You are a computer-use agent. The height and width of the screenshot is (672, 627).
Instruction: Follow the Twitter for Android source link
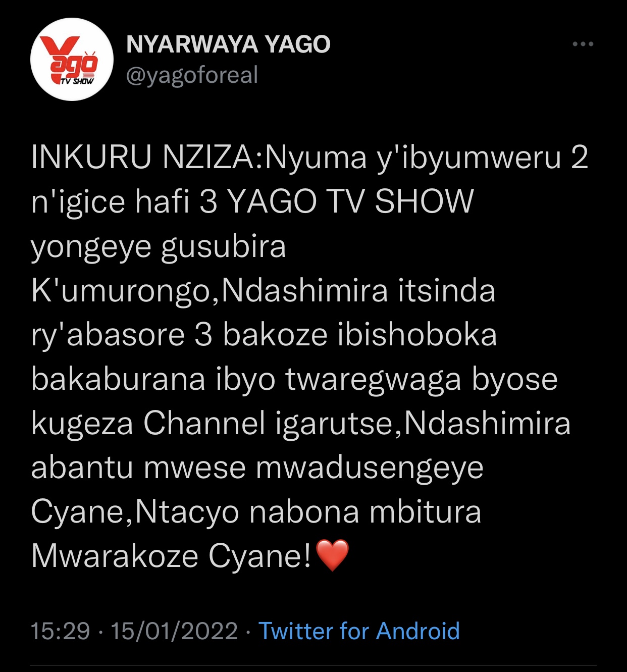pyautogui.click(x=359, y=631)
